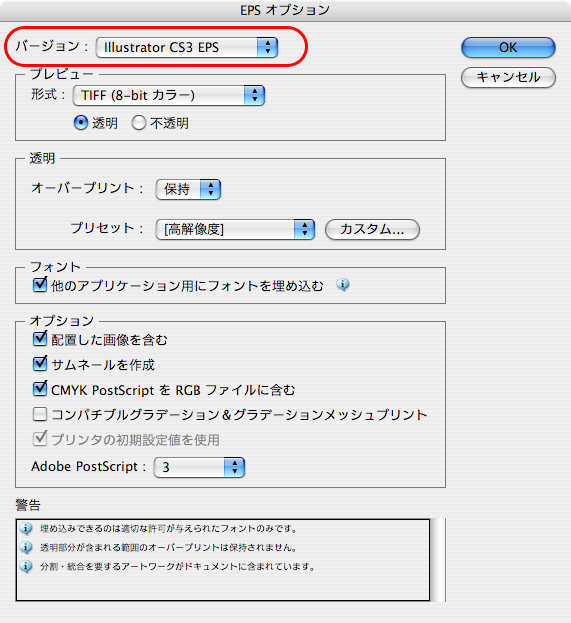Open the オーバープリント 保持 dropdown

click(x=188, y=189)
